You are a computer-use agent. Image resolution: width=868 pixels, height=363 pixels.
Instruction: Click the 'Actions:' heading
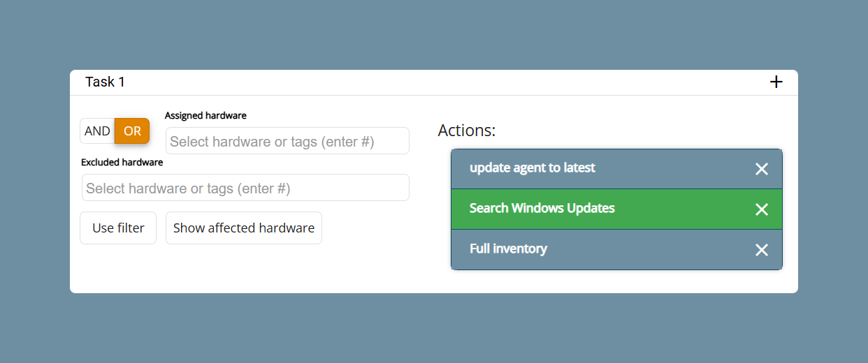(x=467, y=131)
